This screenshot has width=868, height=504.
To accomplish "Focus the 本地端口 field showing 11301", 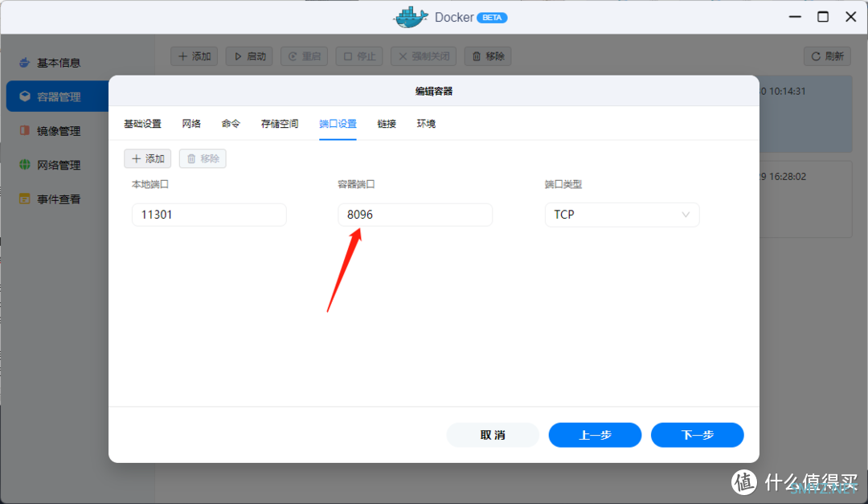I will [209, 215].
